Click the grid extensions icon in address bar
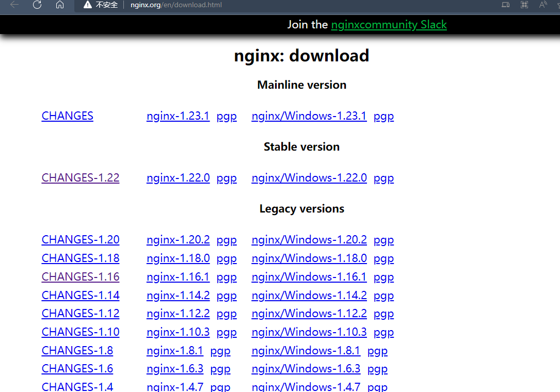 (x=524, y=5)
